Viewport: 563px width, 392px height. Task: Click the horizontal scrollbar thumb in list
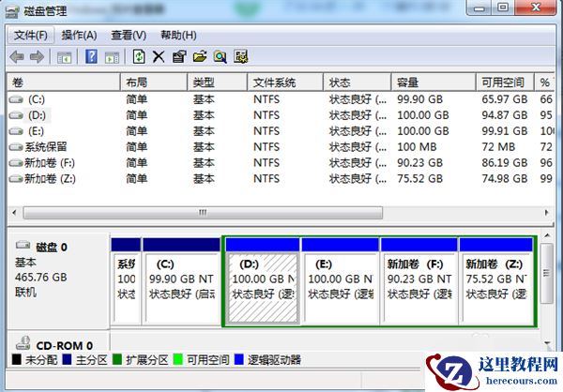click(x=203, y=213)
